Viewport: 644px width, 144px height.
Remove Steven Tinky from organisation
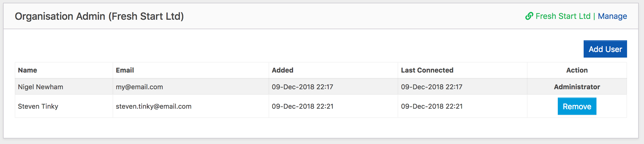(x=577, y=106)
